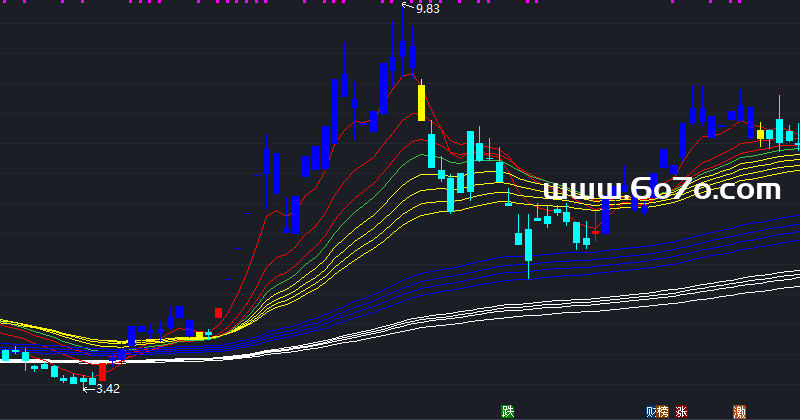Click the small yellow candlestick near chart bottom left
The width and height of the screenshot is (800, 420).
coord(199,335)
